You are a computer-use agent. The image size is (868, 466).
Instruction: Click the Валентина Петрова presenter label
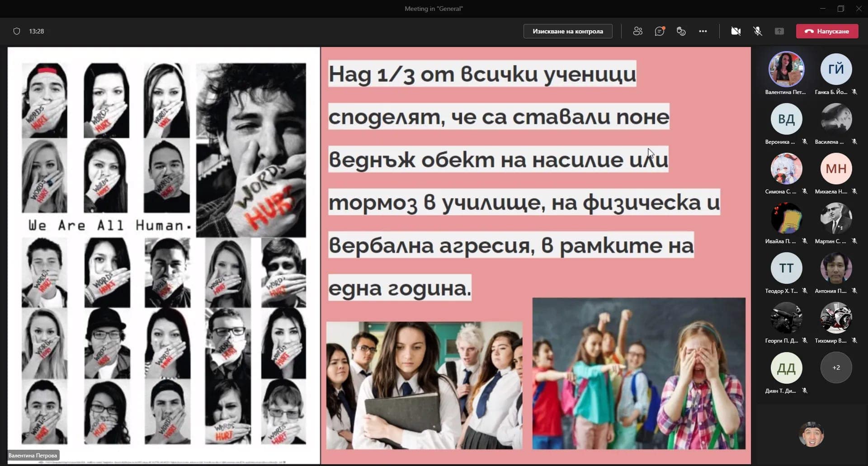pyautogui.click(x=33, y=456)
